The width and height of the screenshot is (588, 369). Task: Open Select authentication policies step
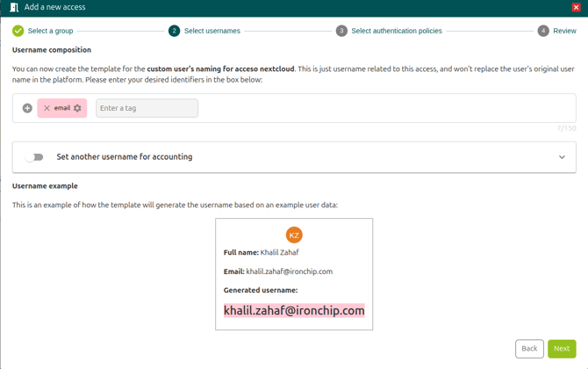pyautogui.click(x=396, y=31)
